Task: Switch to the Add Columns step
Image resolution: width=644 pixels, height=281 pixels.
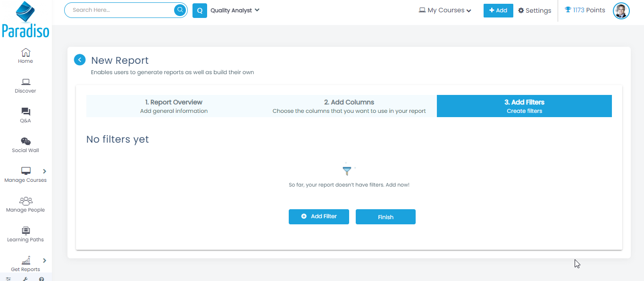Action: (x=349, y=106)
